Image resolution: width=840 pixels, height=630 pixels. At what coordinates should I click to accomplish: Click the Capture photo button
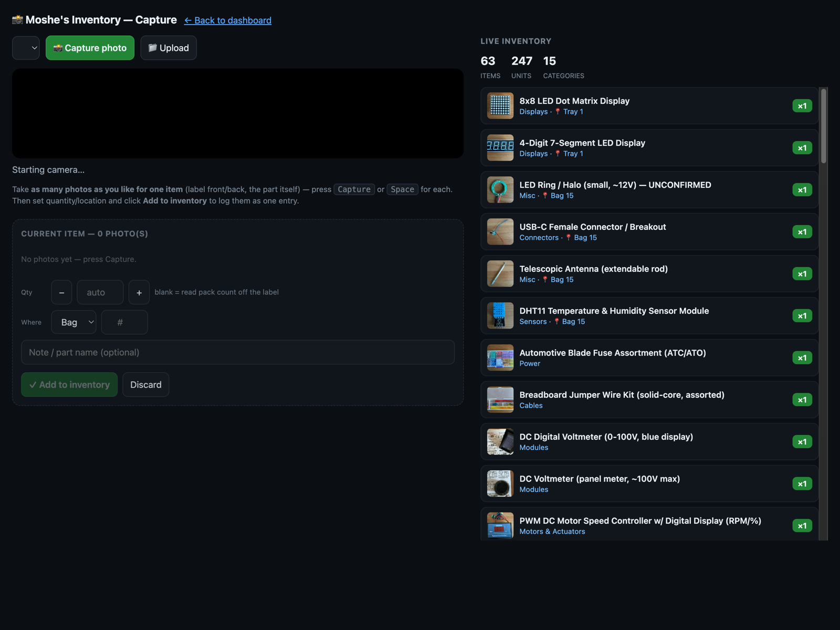point(90,48)
